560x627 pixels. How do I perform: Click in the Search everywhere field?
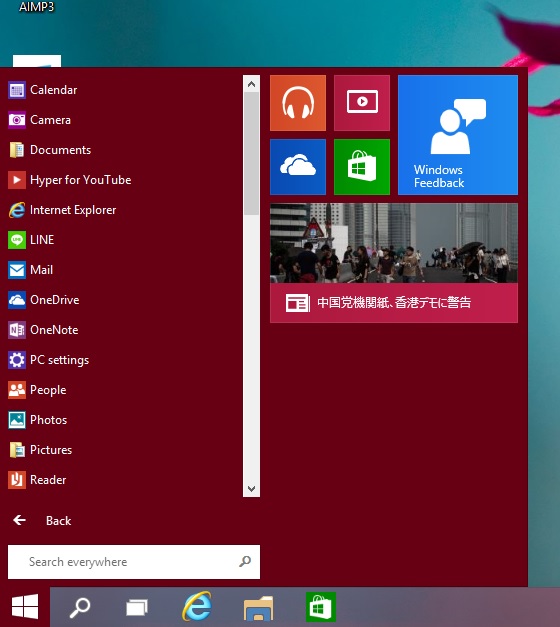pos(134,561)
